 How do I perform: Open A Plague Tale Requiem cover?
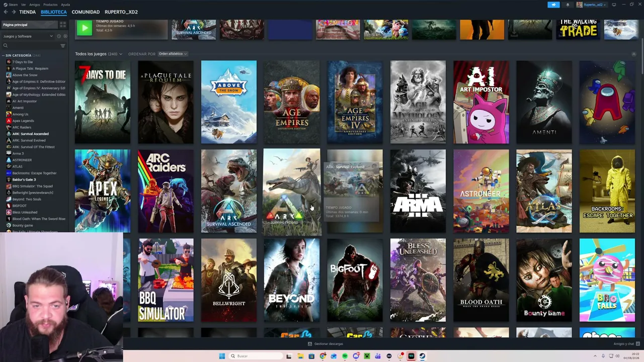166,102
